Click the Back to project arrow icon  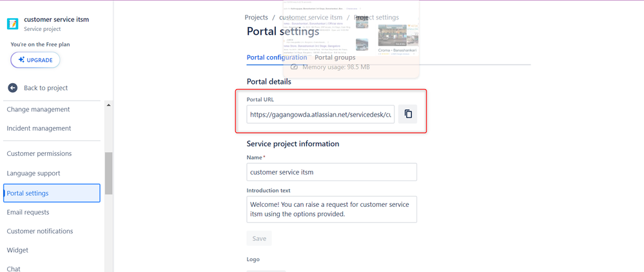click(13, 88)
